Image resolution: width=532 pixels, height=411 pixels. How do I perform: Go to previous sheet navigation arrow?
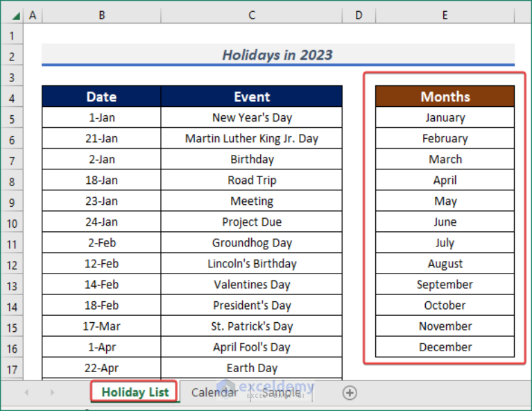tap(26, 393)
